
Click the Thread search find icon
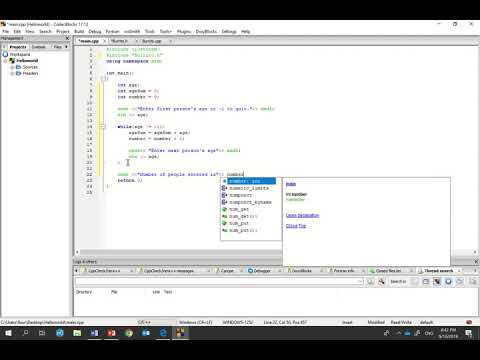click(x=370, y=282)
